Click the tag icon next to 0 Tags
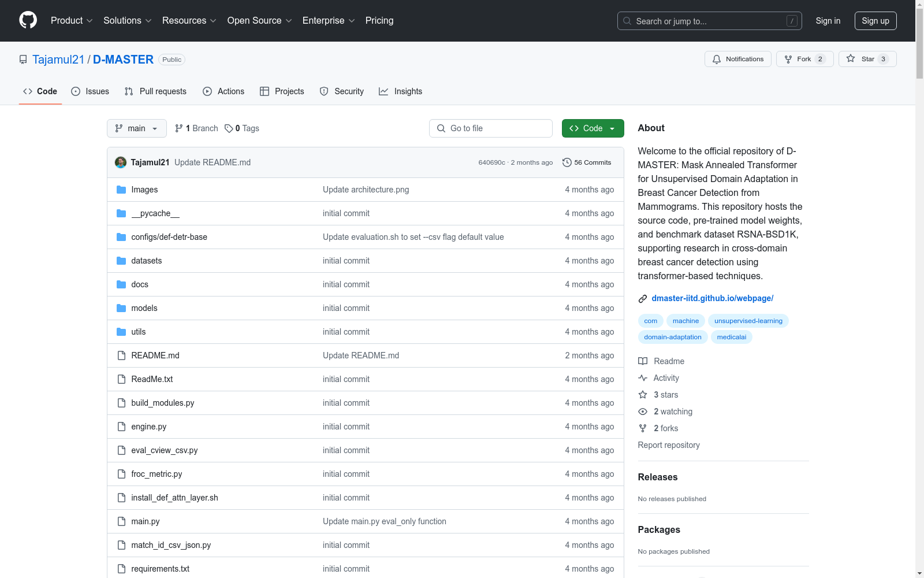Image resolution: width=924 pixels, height=578 pixels. click(229, 128)
